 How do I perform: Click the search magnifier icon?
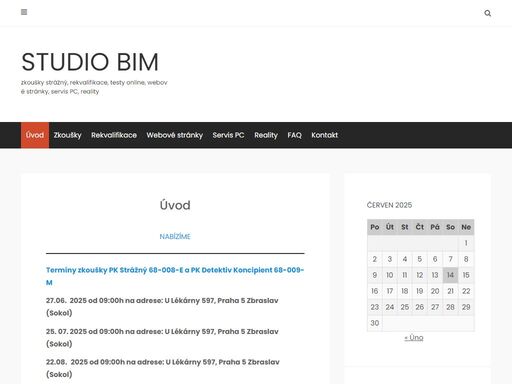pos(487,13)
